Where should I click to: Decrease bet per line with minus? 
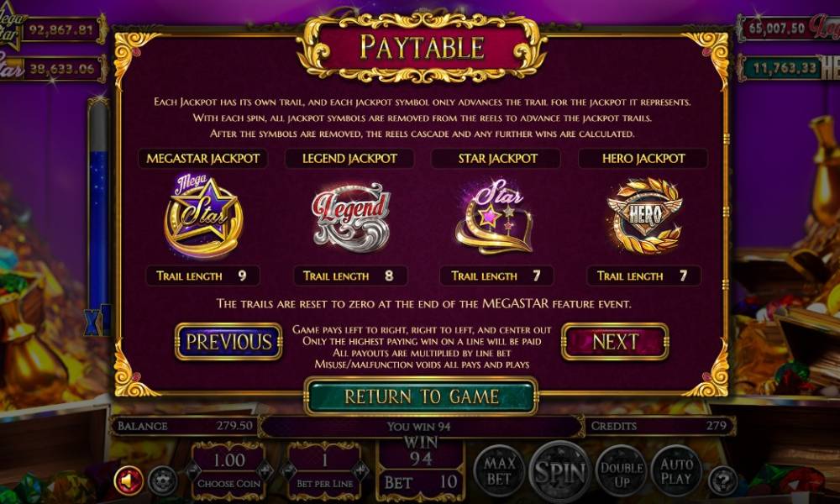[288, 471]
